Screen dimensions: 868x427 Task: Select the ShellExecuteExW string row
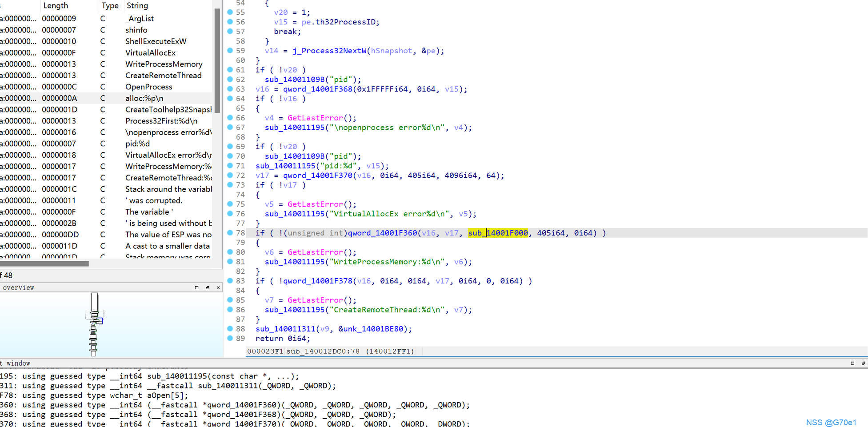click(x=106, y=41)
